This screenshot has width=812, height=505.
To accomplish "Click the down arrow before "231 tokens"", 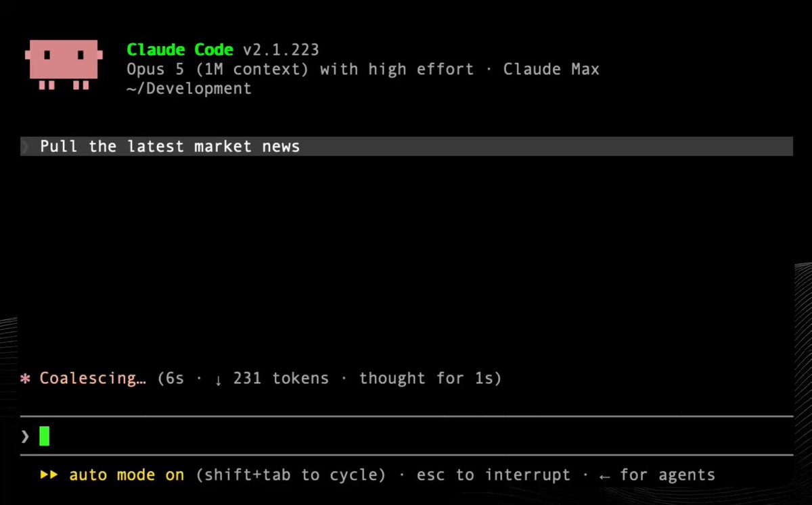I will coord(219,379).
